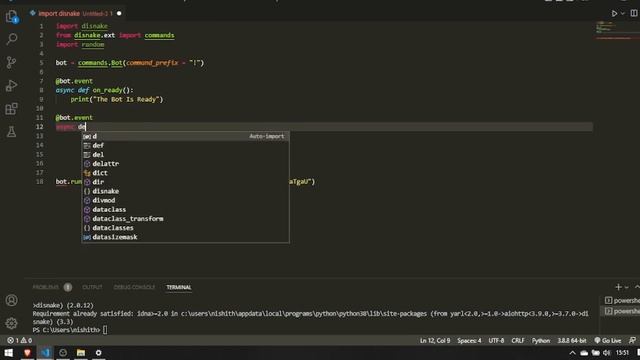The image size is (640, 360).
Task: Click the Ln 12, Col 9 cursor position
Action: pyautogui.click(x=435, y=340)
